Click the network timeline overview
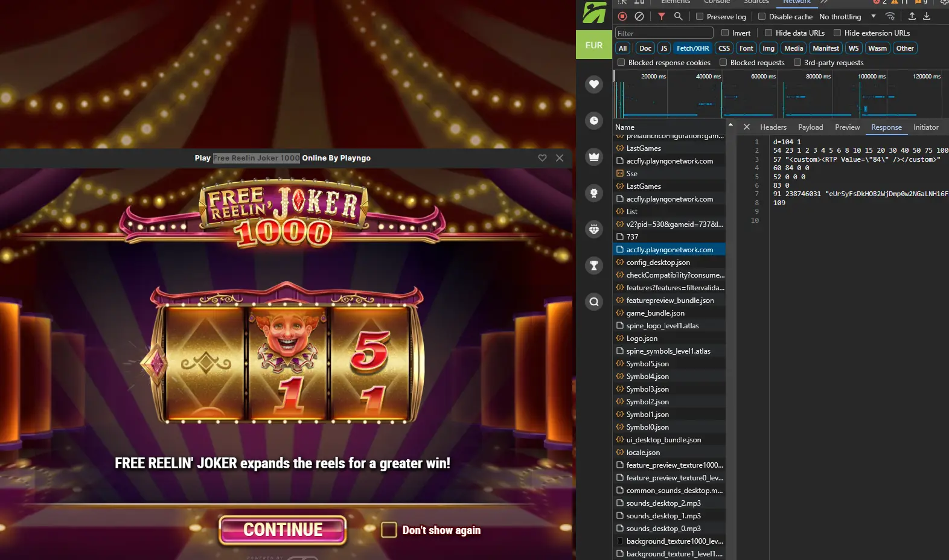Viewport: 949px width, 560px height. point(781,94)
